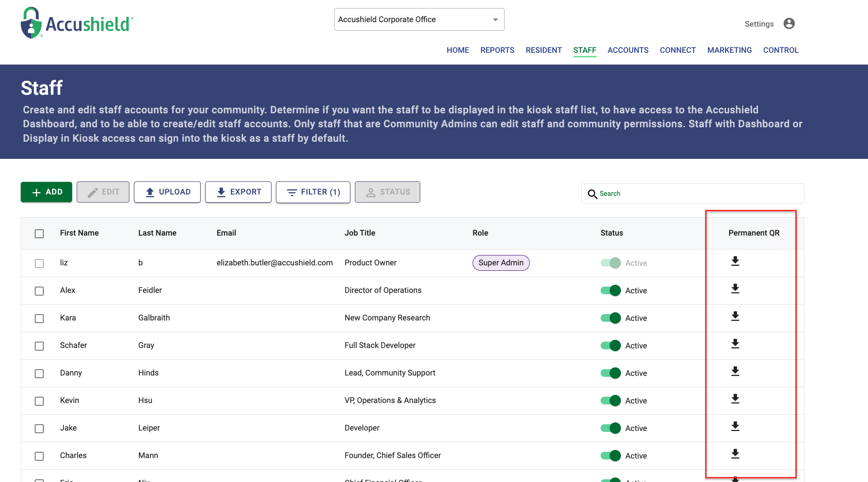This screenshot has height=482, width=868.
Task: Click the Export button
Action: pyautogui.click(x=238, y=192)
